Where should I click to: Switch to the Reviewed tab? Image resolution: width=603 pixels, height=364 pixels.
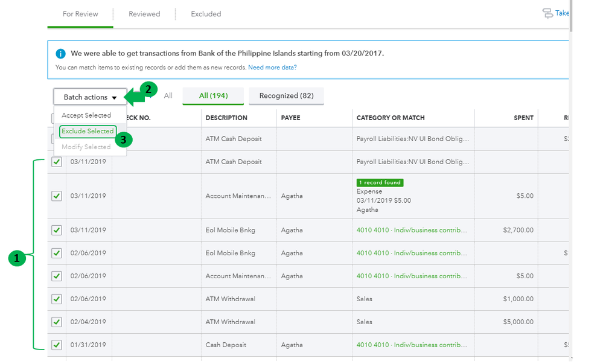pos(144,14)
